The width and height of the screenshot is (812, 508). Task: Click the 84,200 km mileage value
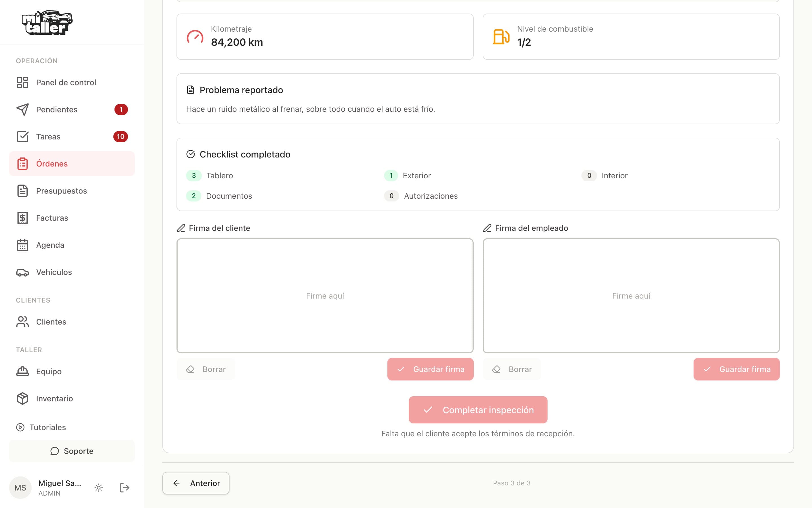click(x=237, y=42)
